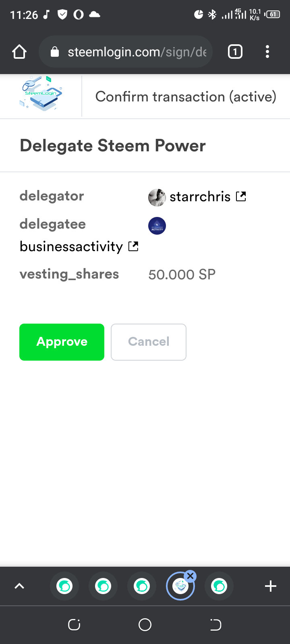Close the active SteemLogin tab
The image size is (290, 644).
click(x=191, y=576)
